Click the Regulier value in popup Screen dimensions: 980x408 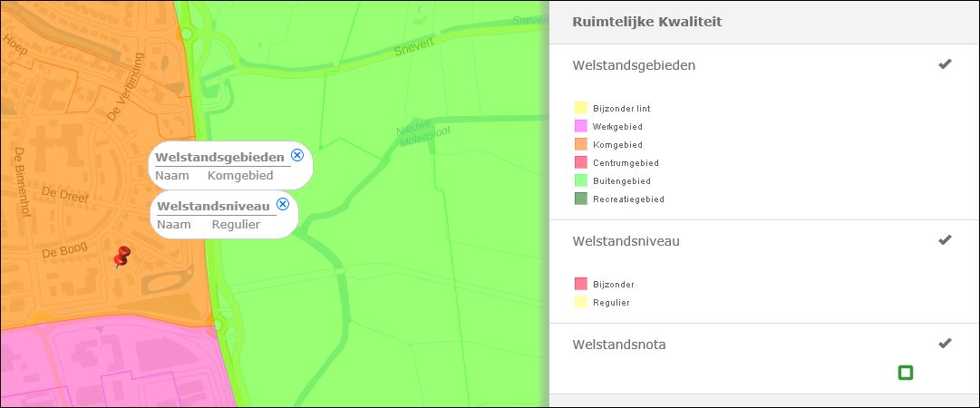[236, 224]
